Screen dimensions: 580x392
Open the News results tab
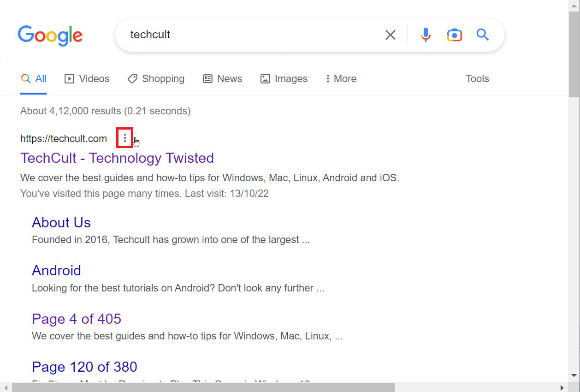tap(222, 79)
